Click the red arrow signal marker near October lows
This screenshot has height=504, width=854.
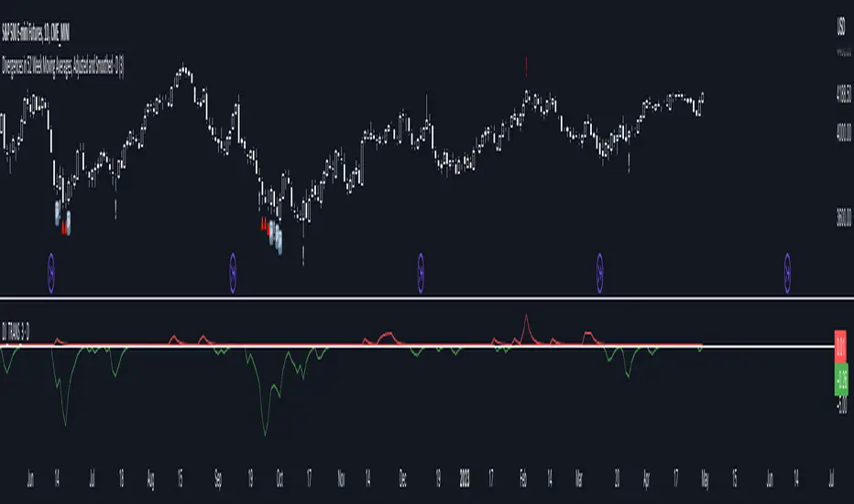265,225
